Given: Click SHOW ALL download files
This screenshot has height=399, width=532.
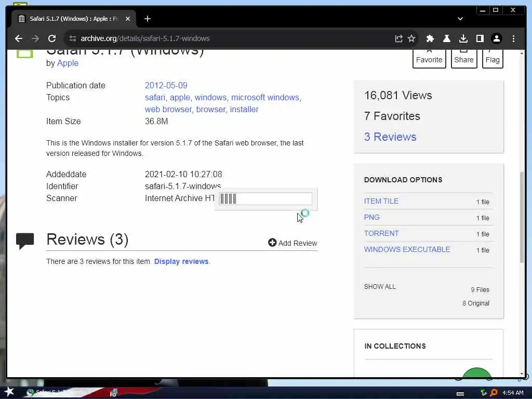Looking at the screenshot, I should (380, 287).
